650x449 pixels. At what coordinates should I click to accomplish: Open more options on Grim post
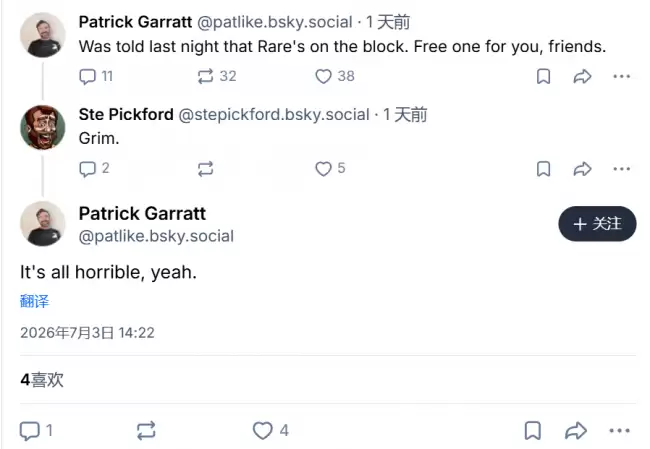pyautogui.click(x=621, y=169)
